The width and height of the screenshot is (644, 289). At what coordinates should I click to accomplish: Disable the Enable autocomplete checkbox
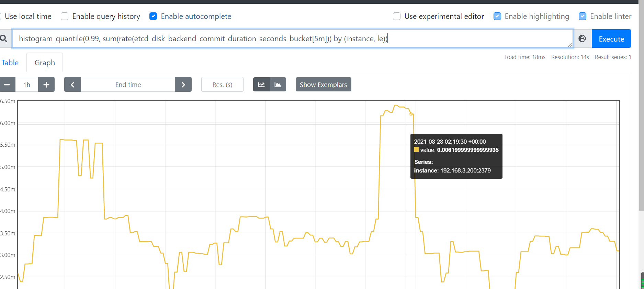click(153, 16)
